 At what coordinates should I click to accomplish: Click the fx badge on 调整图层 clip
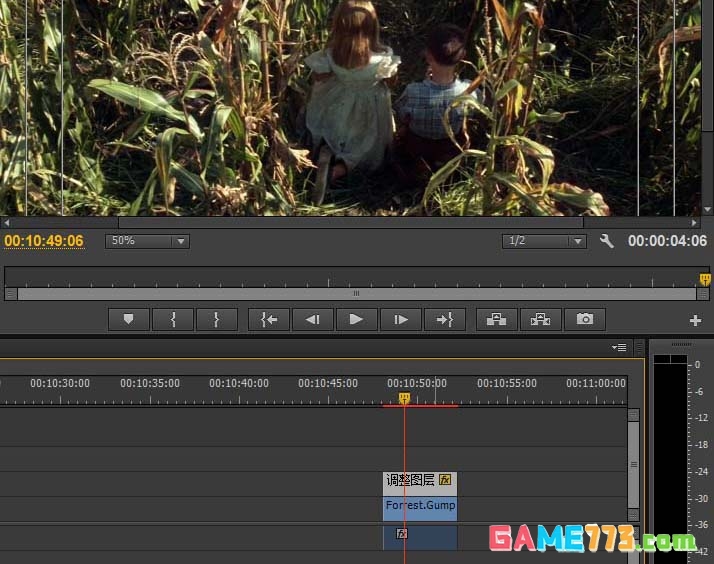445,479
